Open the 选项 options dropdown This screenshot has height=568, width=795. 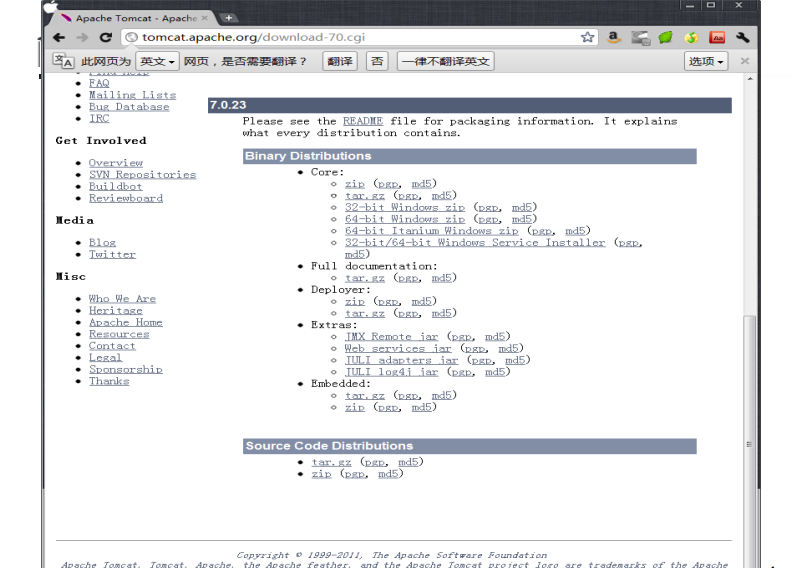pos(706,61)
